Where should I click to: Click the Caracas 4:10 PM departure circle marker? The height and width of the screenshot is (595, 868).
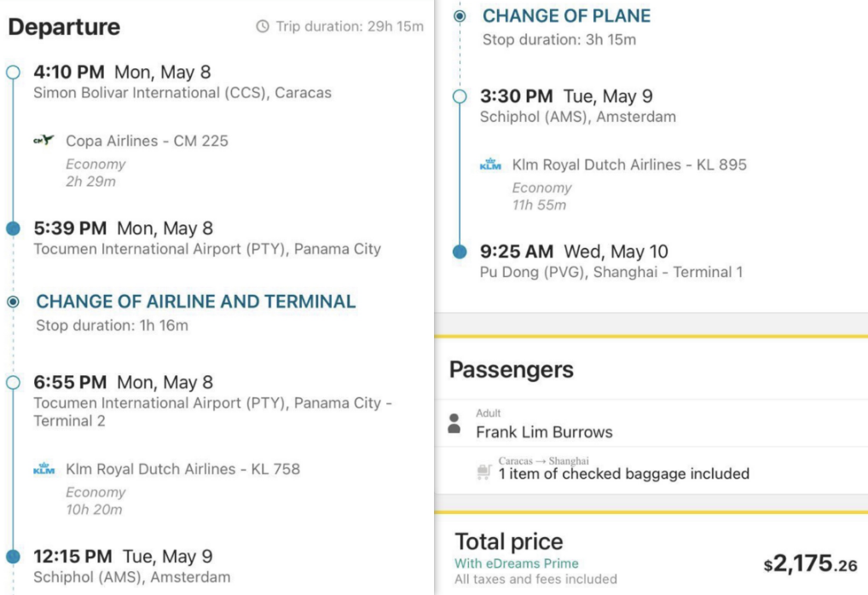coord(14,72)
